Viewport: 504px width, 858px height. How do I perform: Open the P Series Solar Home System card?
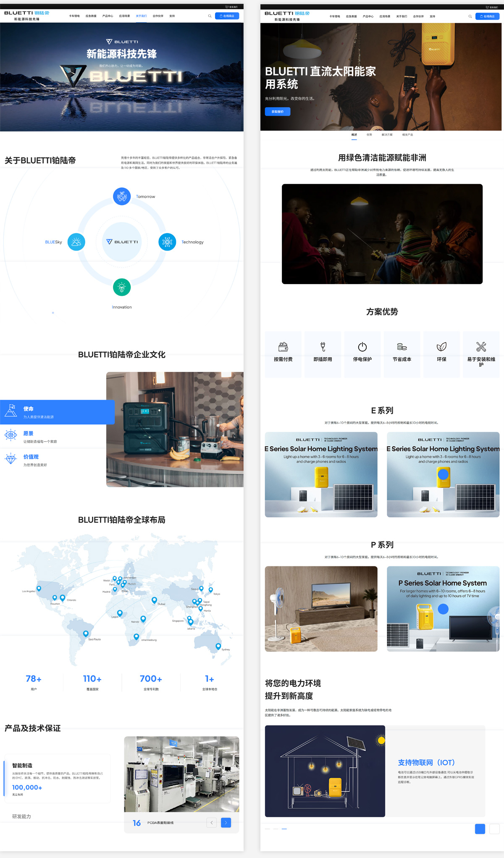point(443,609)
